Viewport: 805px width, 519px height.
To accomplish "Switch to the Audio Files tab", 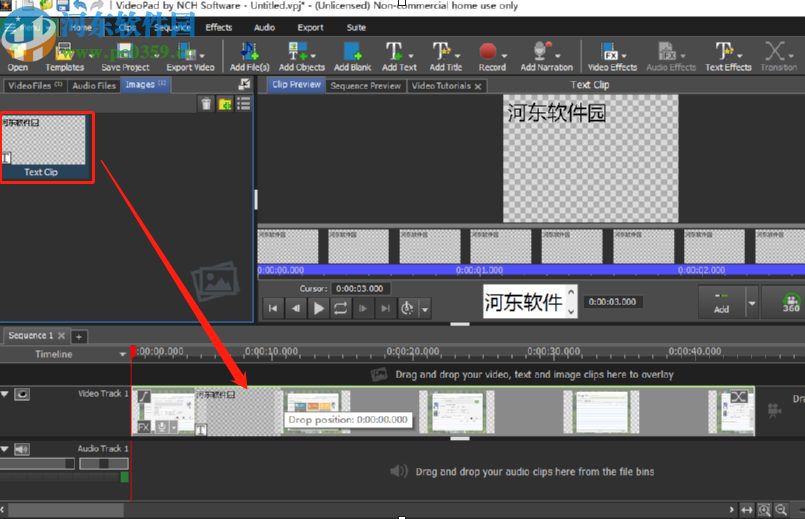I will [94, 86].
